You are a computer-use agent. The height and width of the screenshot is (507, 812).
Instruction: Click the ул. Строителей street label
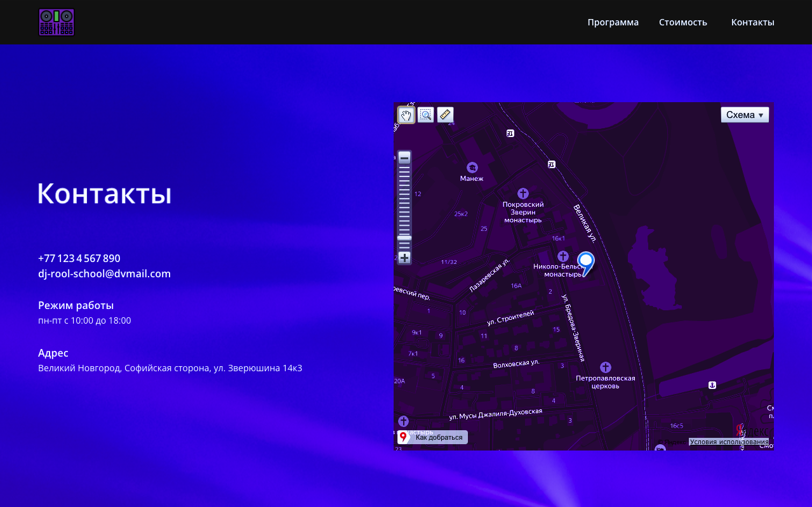pyautogui.click(x=510, y=317)
